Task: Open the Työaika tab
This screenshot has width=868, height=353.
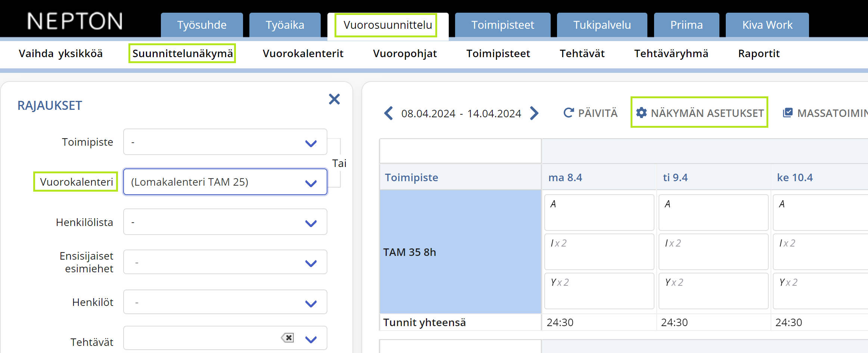Action: (x=285, y=25)
